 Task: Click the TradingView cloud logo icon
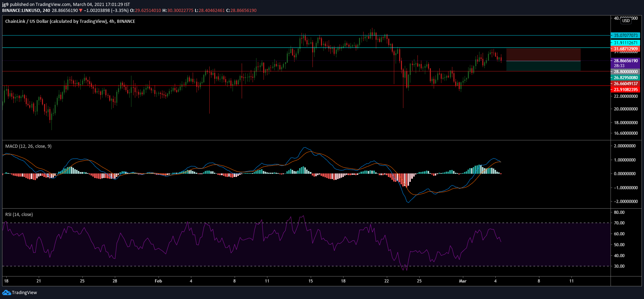point(6,293)
